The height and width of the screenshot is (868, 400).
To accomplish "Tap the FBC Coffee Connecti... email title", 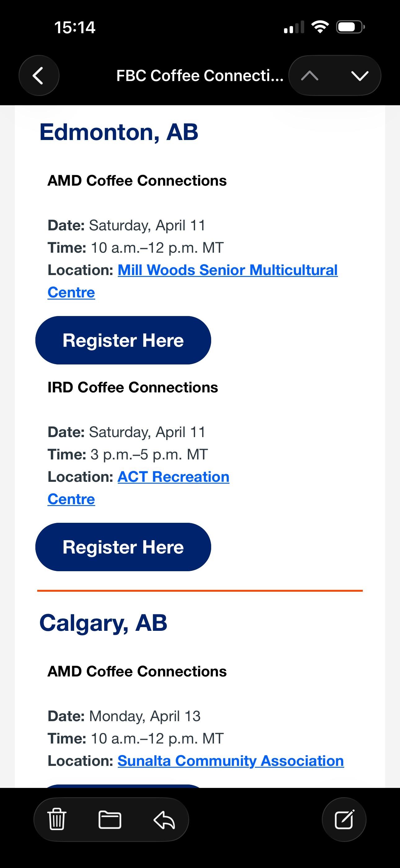I will click(200, 76).
